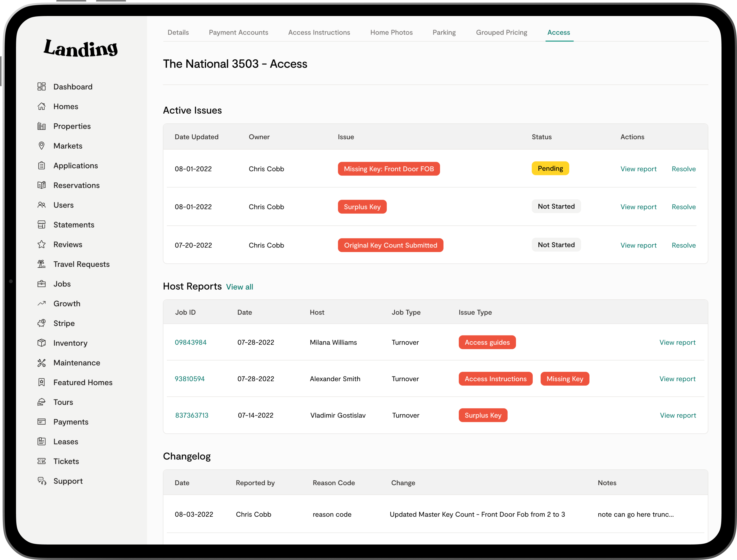Viewport: 737px width, 560px height.
Task: View report for Vladimir Gostislav's job
Action: click(678, 415)
